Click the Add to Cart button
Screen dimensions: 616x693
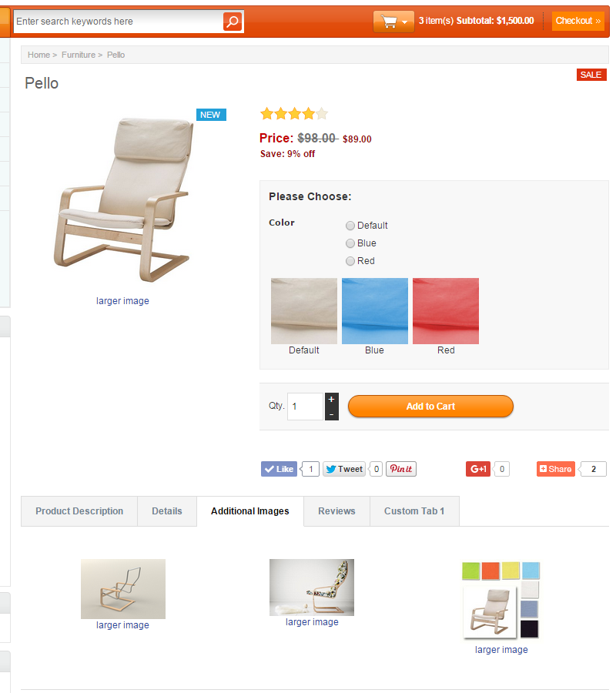pyautogui.click(x=430, y=406)
